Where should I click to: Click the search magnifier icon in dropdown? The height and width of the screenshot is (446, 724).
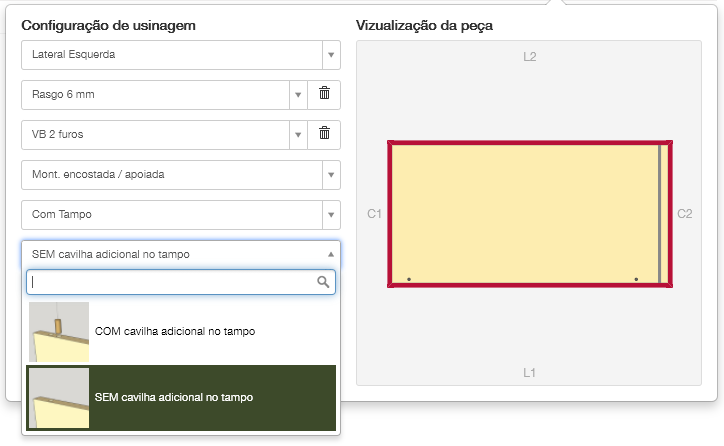tap(323, 282)
